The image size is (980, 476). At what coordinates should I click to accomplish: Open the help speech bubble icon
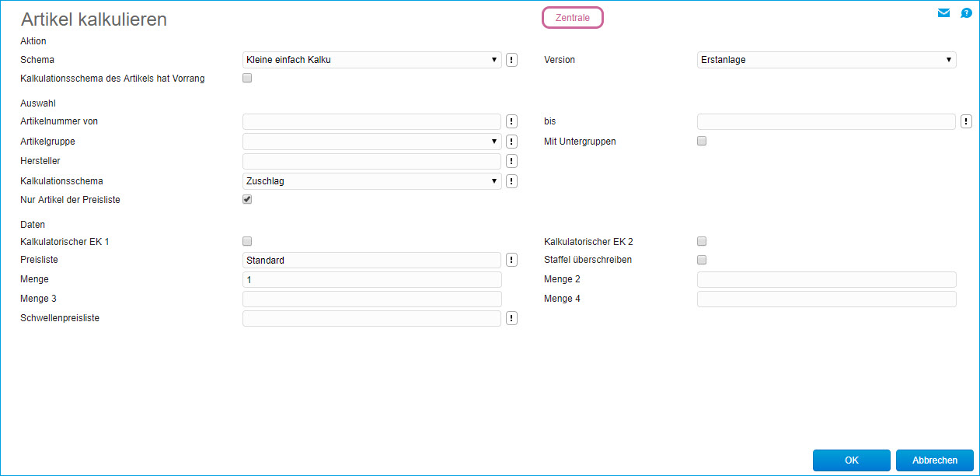point(966,13)
